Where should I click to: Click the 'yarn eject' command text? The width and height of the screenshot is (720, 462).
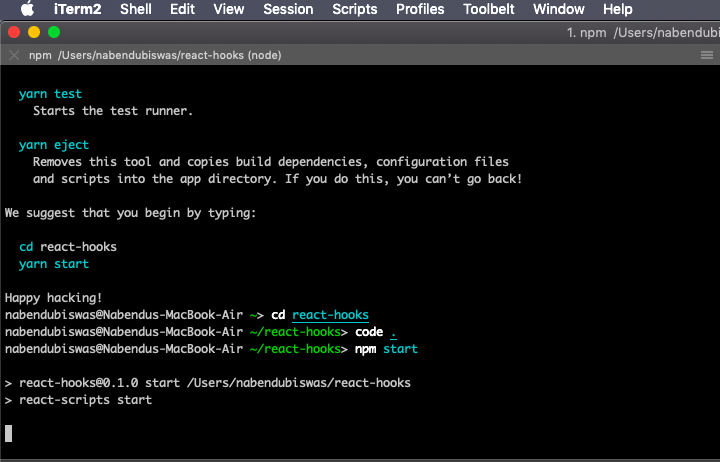(x=54, y=145)
